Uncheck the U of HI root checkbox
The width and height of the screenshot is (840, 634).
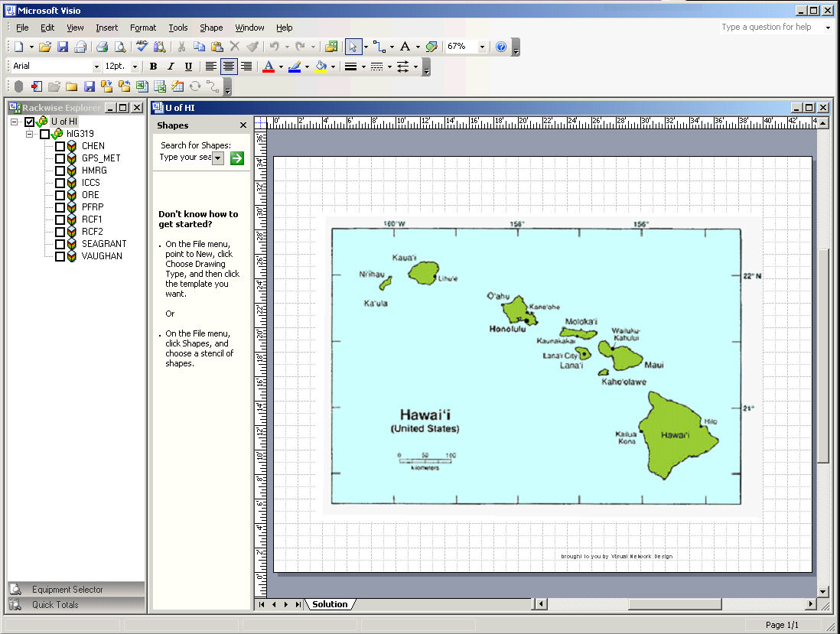30,122
